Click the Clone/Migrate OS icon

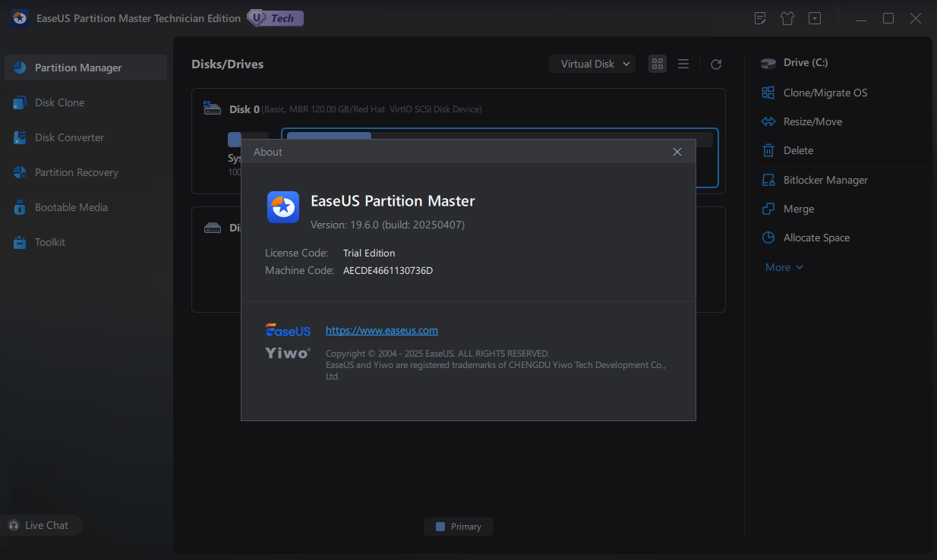tap(768, 93)
